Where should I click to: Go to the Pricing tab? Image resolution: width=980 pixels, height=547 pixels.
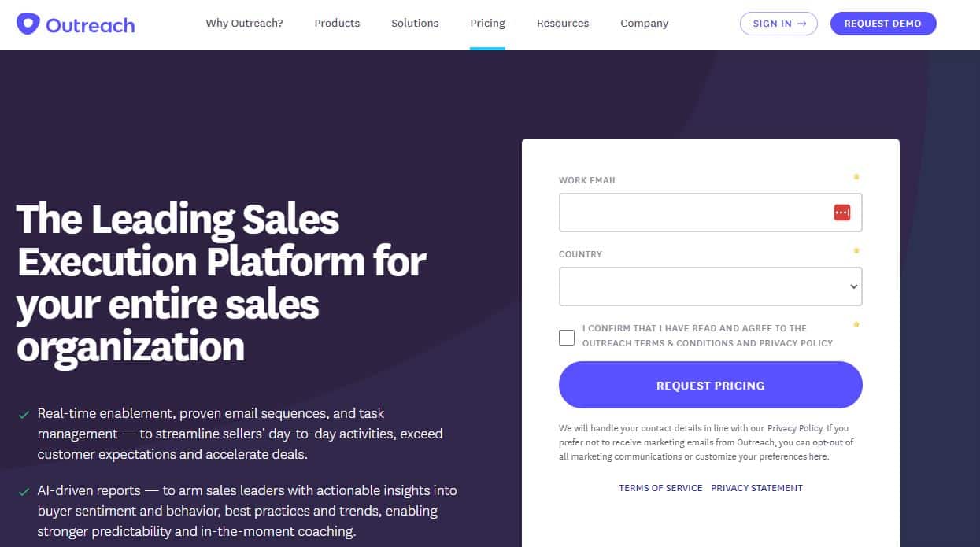click(487, 24)
